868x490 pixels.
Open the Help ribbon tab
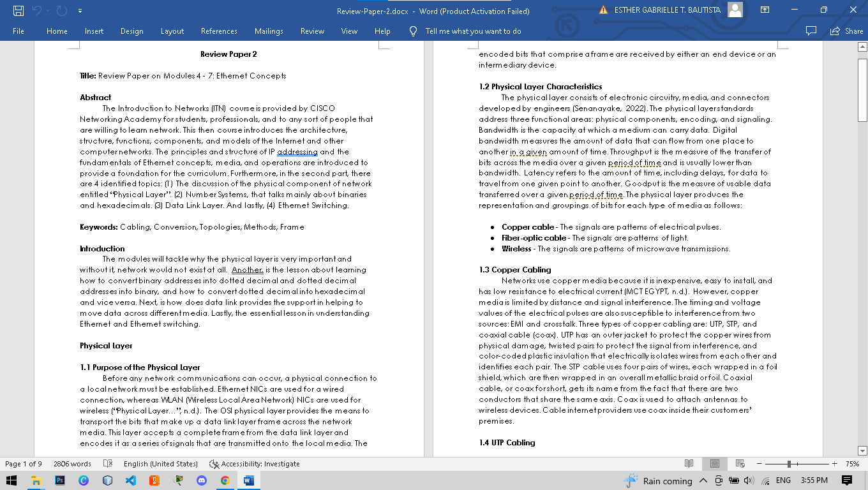point(382,31)
